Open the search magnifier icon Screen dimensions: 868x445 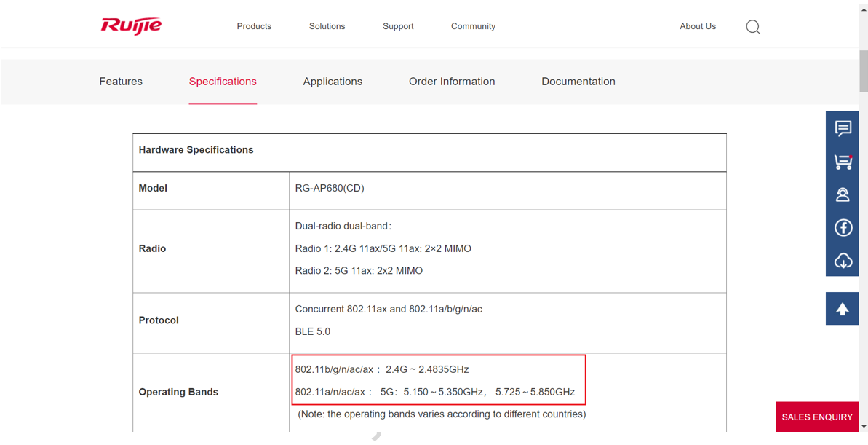(x=753, y=27)
